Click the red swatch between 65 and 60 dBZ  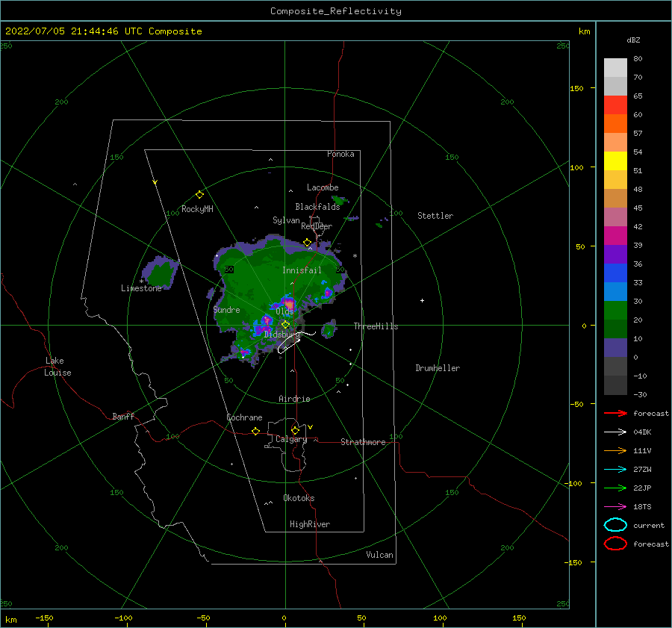coord(615,105)
